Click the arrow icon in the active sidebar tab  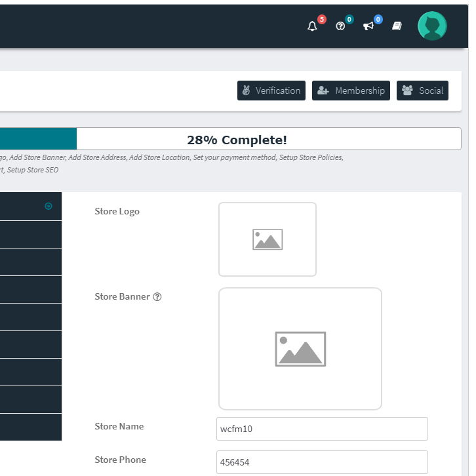point(49,206)
